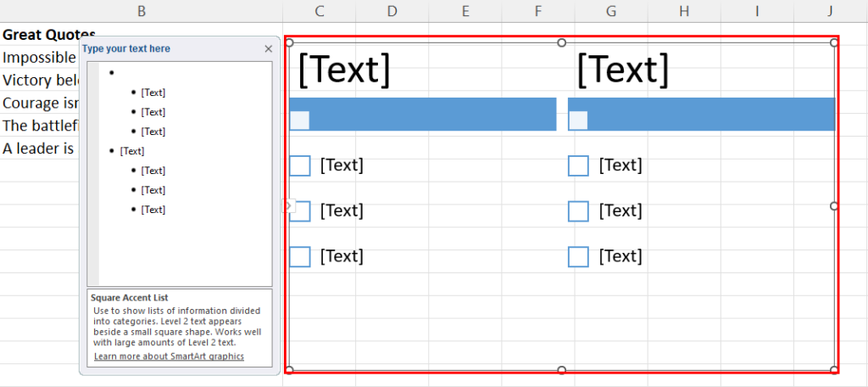Viewport: 868px width, 387px height.
Task: Collapse the text pane with arrow tab
Action: pyautogui.click(x=288, y=205)
